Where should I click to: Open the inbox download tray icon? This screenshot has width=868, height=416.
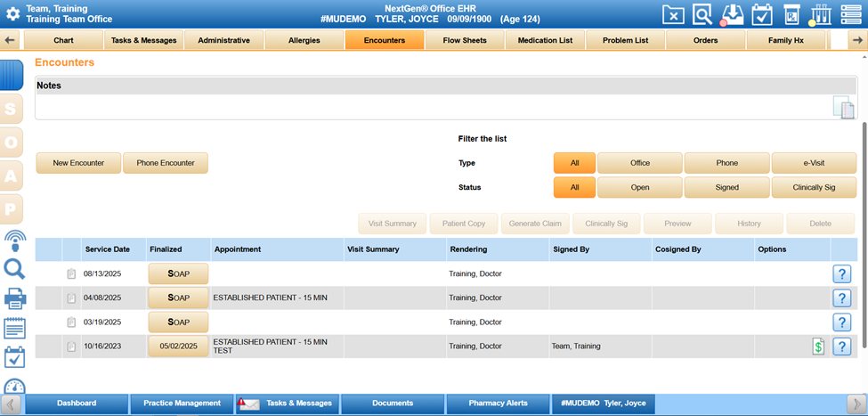coord(732,14)
